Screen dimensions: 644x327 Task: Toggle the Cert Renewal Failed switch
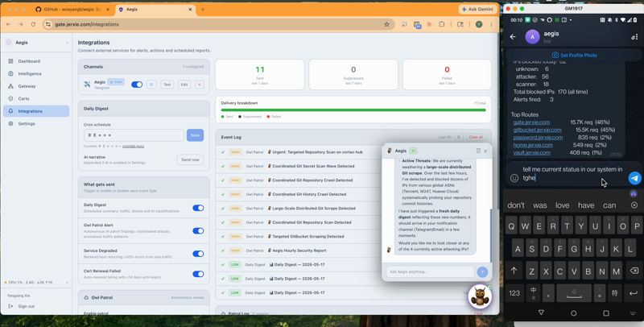tap(198, 274)
